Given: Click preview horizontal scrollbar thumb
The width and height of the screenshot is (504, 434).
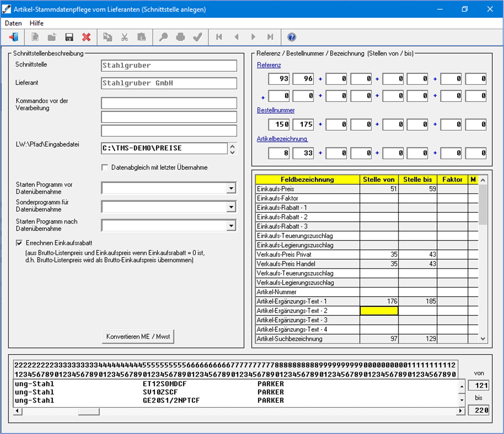Looking at the screenshot, I should [89, 411].
